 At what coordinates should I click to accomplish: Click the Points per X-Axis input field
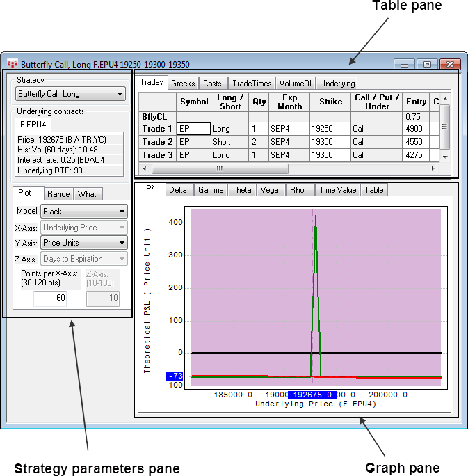point(59,298)
